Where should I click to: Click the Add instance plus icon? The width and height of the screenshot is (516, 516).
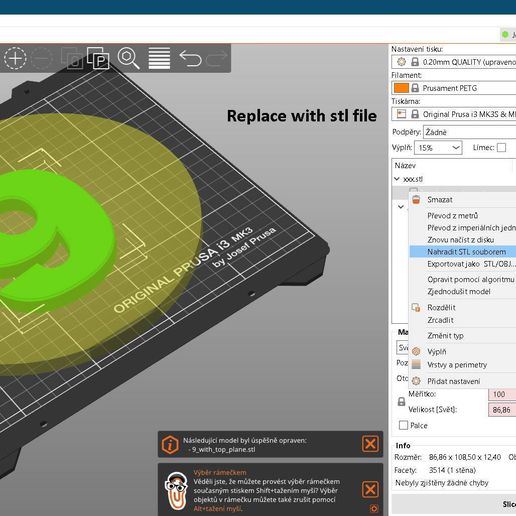point(15,58)
